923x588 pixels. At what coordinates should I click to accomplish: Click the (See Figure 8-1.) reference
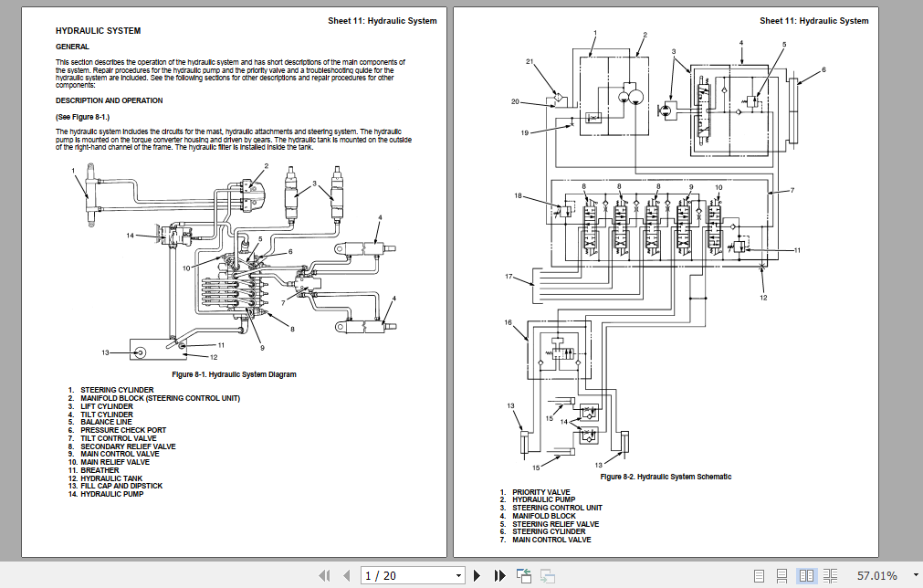click(x=82, y=117)
